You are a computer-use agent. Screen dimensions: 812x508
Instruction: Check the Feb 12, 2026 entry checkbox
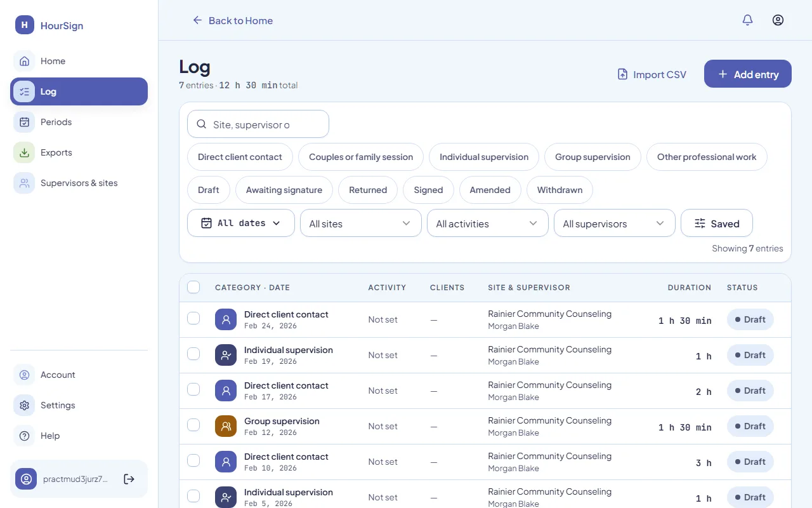(x=193, y=425)
